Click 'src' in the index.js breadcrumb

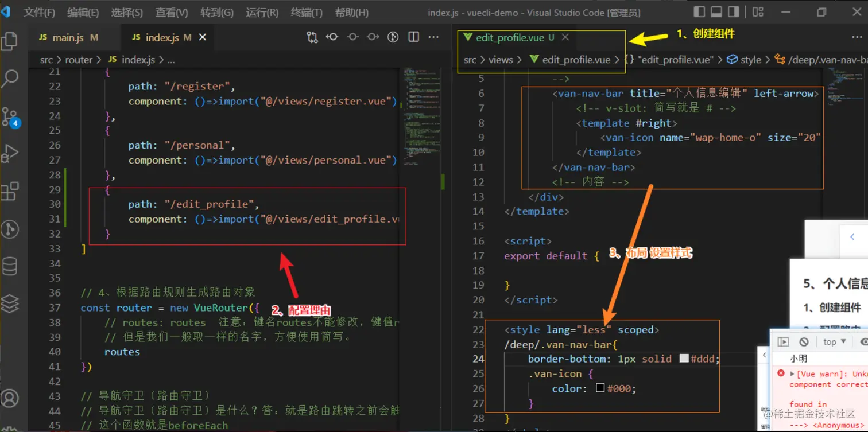click(46, 60)
